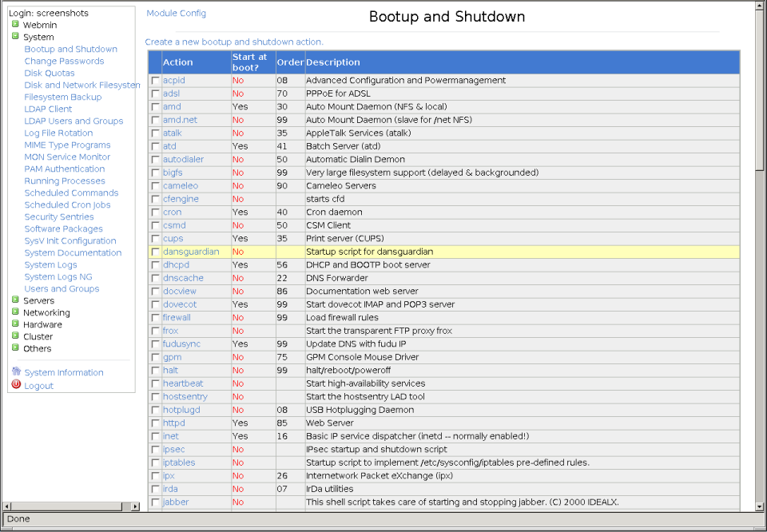Select the adsl row checkbox
Image resolution: width=767 pixels, height=532 pixels.
click(x=155, y=93)
